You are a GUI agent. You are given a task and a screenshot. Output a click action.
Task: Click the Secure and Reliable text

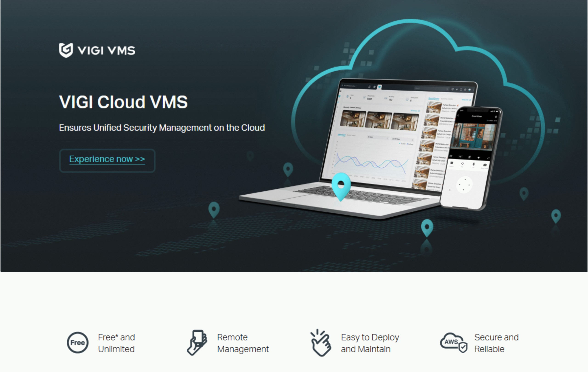pos(496,343)
